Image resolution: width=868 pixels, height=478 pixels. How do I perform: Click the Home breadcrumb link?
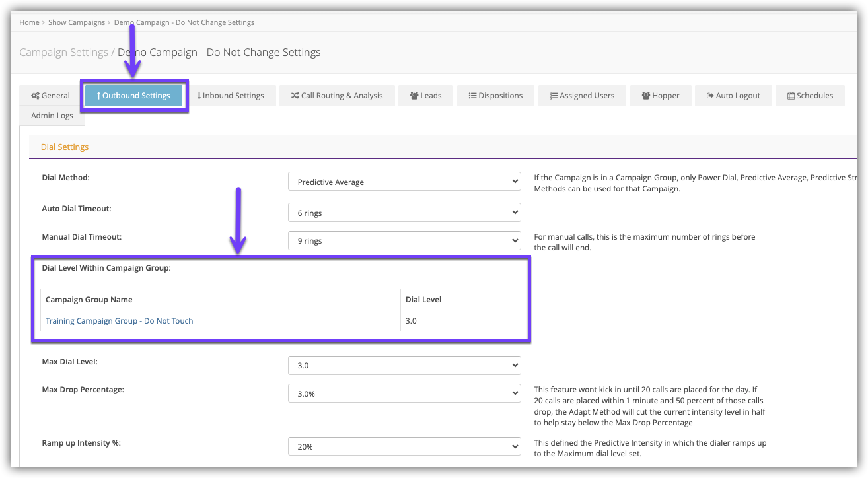(x=29, y=22)
